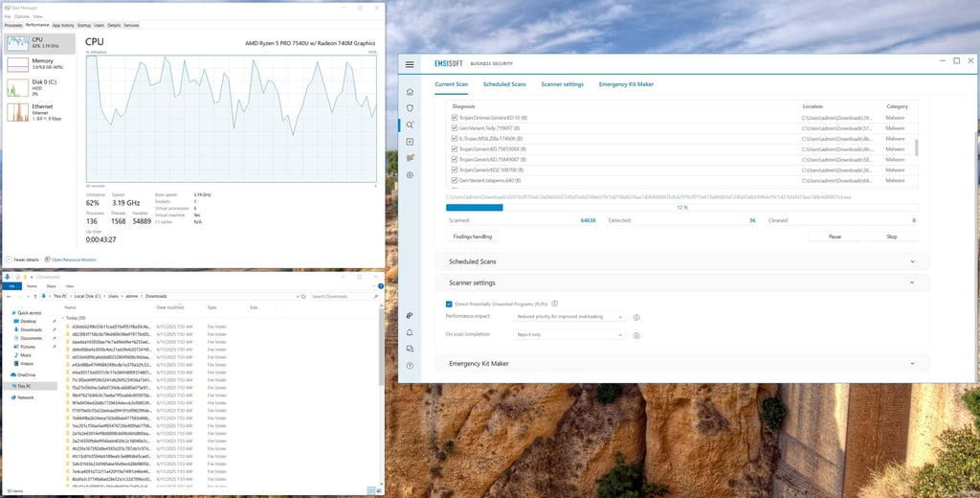
Task: Open Processes tab in Task Manager
Action: (x=13, y=26)
